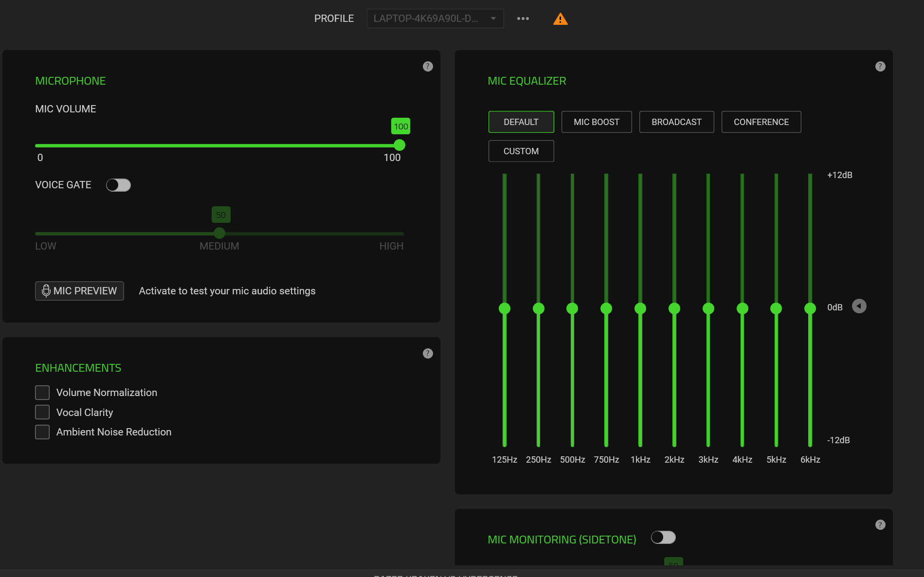Select the BROADCAST equalizer preset
The height and width of the screenshot is (577, 924).
(x=676, y=122)
